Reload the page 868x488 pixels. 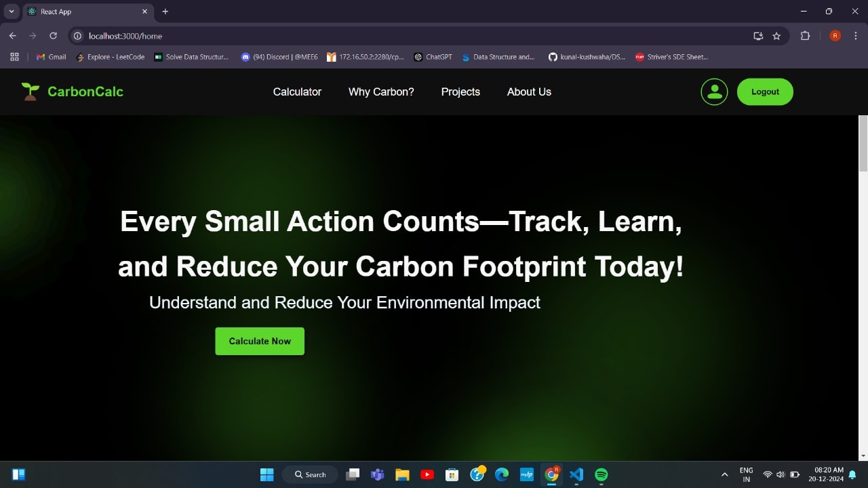[53, 36]
